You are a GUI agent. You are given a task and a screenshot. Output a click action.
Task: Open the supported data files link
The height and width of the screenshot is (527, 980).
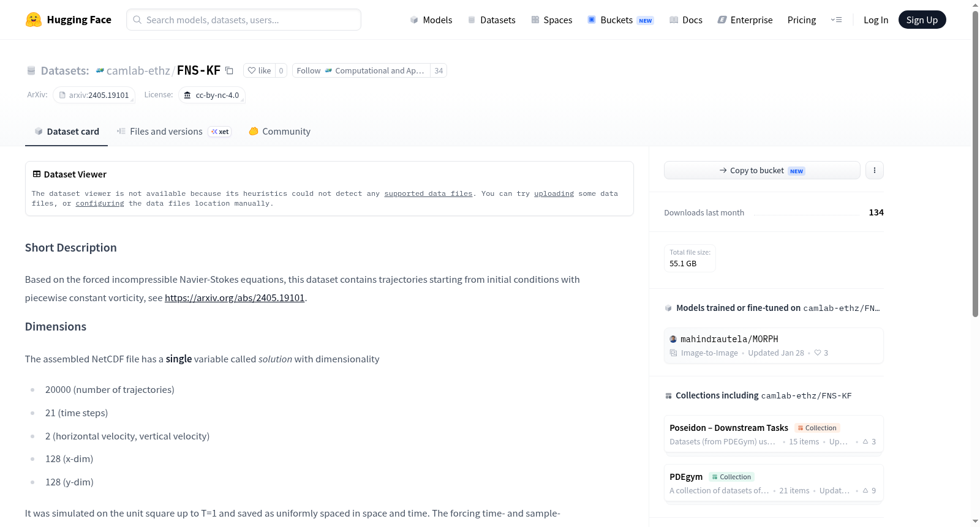point(428,193)
